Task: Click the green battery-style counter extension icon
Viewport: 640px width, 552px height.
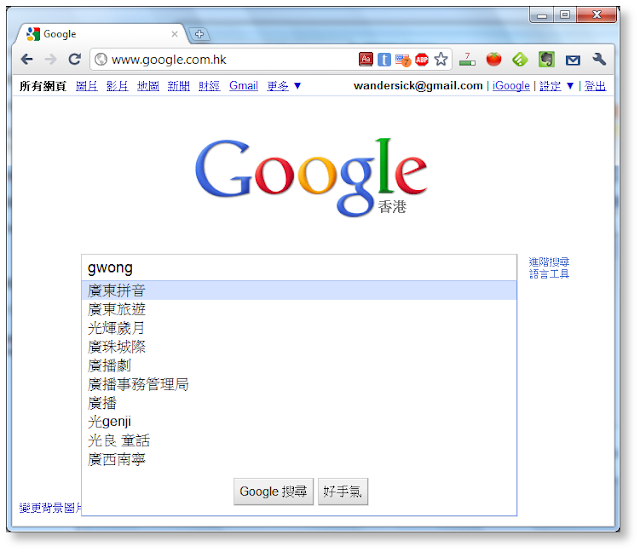Action: 467,60
